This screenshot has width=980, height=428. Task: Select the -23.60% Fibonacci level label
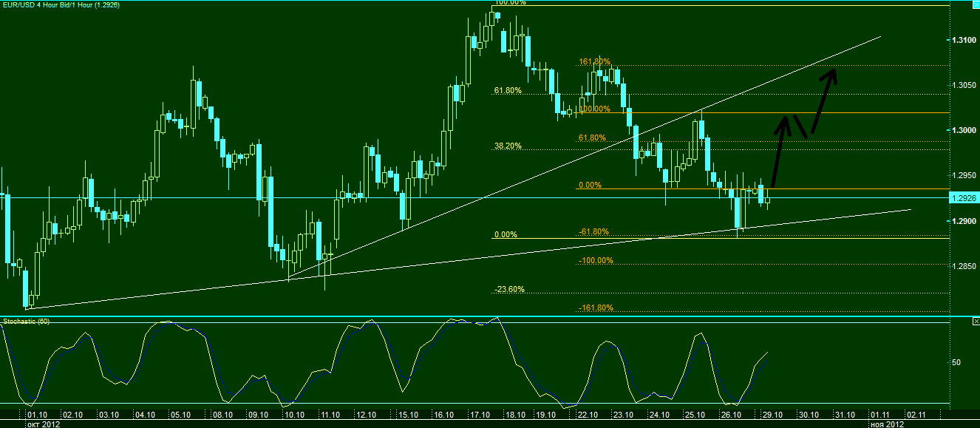(x=509, y=289)
